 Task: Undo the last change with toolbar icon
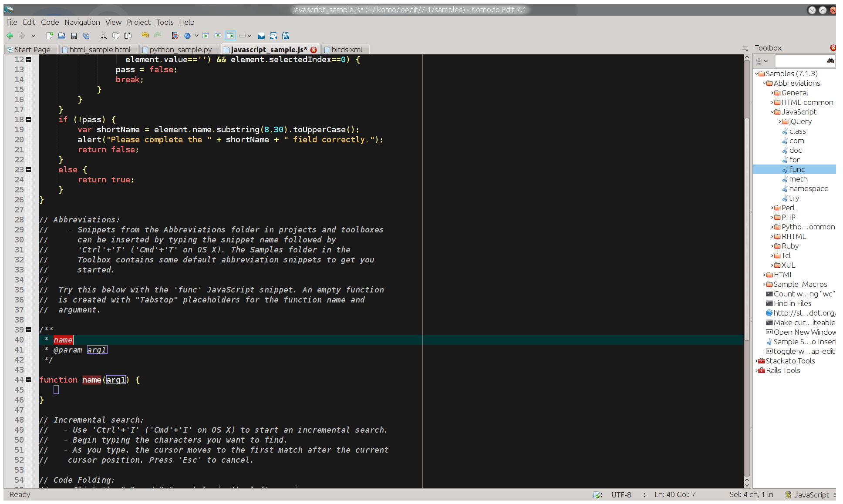[x=145, y=36]
